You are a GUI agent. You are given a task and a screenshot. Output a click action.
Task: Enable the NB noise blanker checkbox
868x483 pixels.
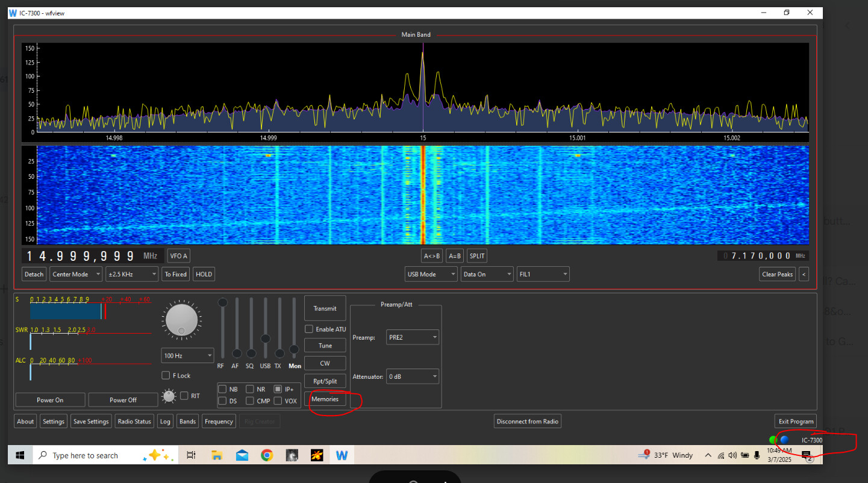[223, 389]
